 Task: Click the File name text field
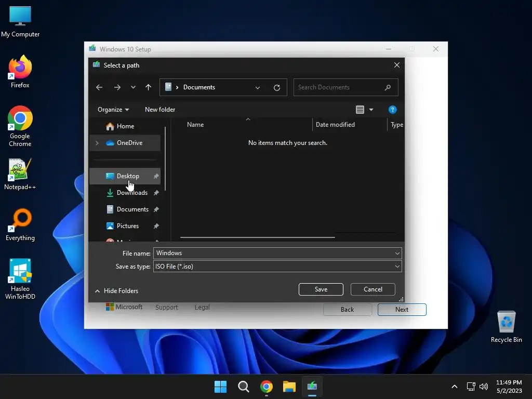point(273,253)
